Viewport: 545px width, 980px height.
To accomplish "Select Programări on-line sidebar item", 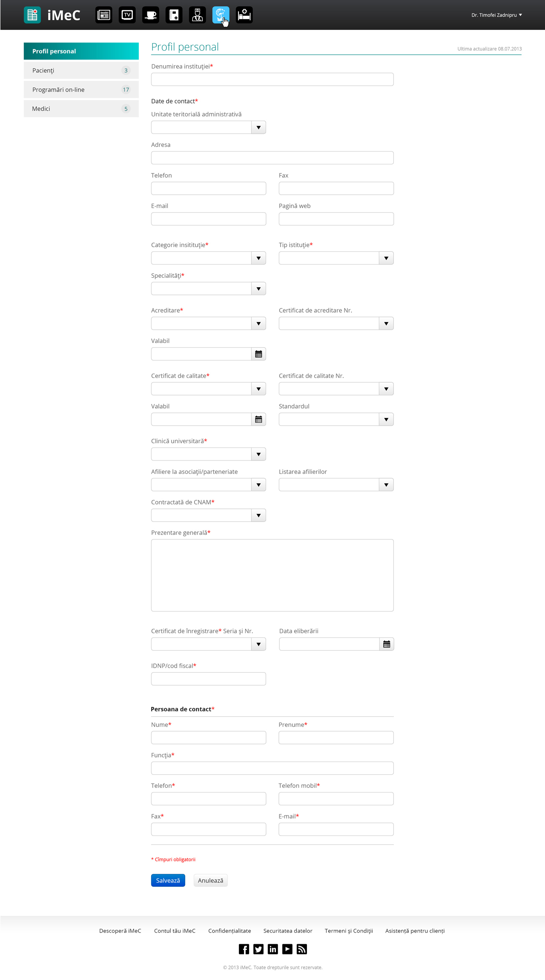I will (x=81, y=89).
